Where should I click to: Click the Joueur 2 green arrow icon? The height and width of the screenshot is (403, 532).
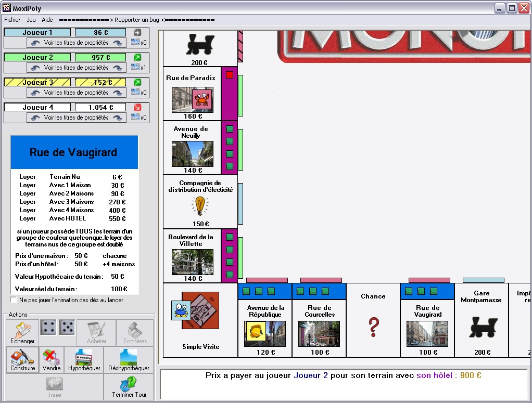click(x=137, y=57)
